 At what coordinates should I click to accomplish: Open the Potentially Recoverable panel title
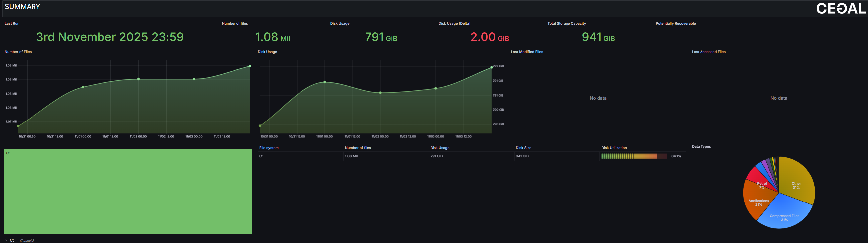pyautogui.click(x=675, y=23)
